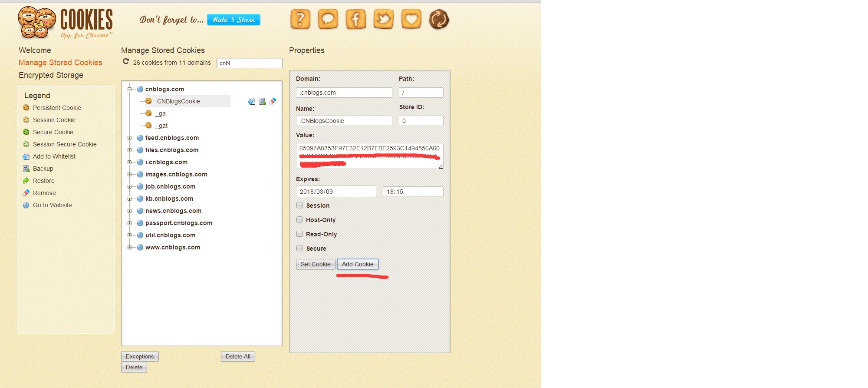The height and width of the screenshot is (388, 868).
Task: Open Manage Stored Cookies section
Action: (60, 63)
